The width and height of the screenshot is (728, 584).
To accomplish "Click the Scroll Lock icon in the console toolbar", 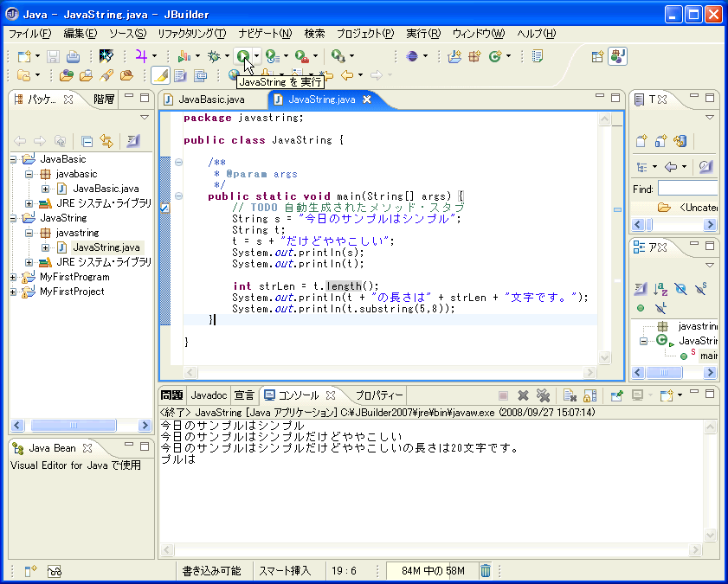I will click(x=589, y=395).
